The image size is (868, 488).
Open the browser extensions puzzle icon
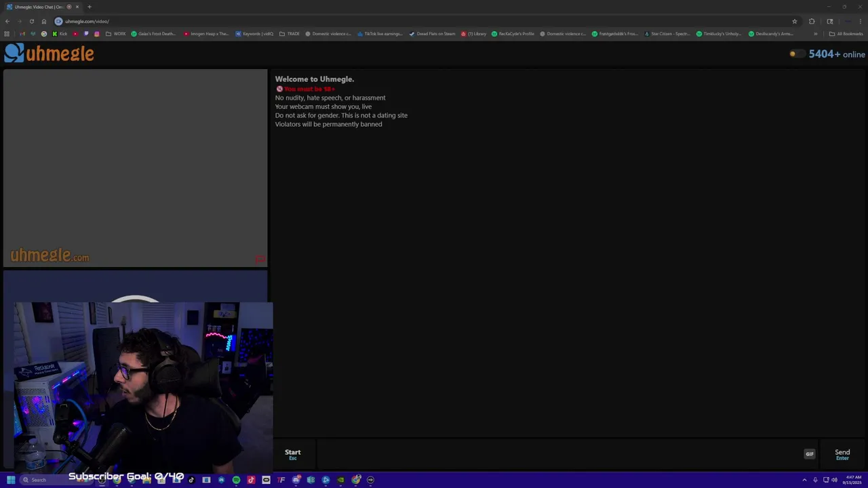[x=812, y=21]
